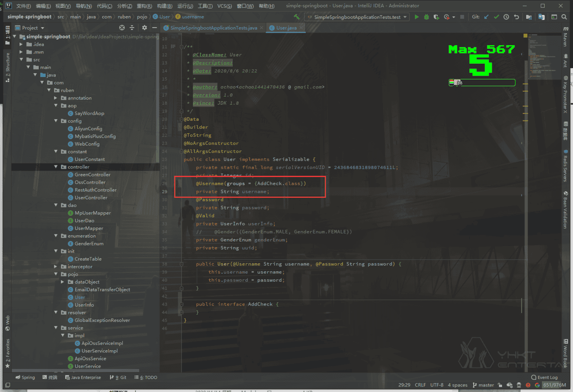This screenshot has height=392, width=573.
Task: Open Git history clock icon
Action: click(x=506, y=17)
